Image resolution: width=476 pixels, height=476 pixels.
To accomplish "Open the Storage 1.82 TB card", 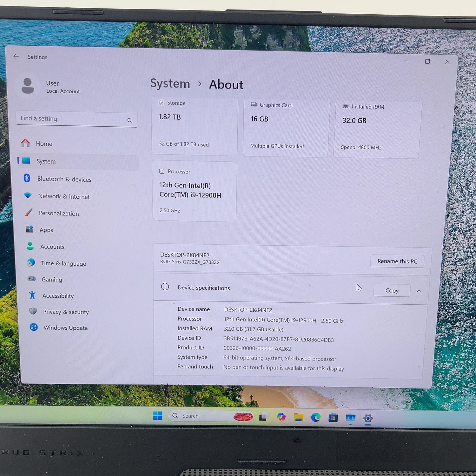I will click(x=195, y=126).
